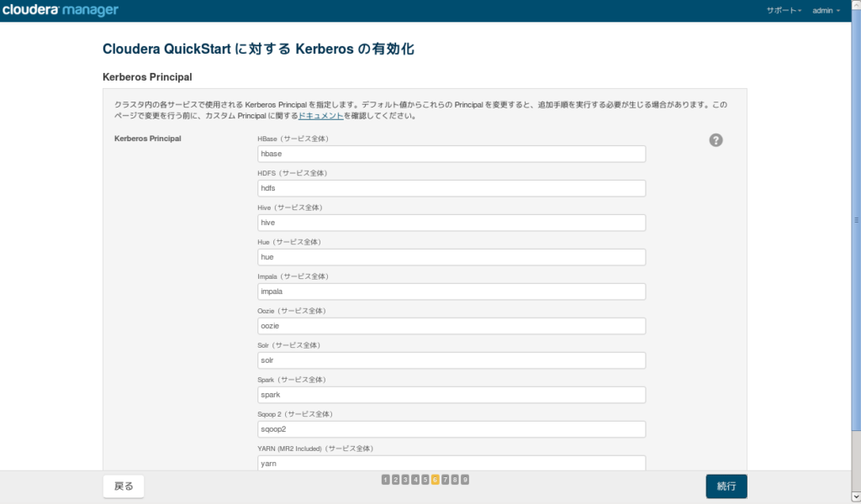Click into the Sqoop 2 principal field
This screenshot has width=861, height=504.
452,429
